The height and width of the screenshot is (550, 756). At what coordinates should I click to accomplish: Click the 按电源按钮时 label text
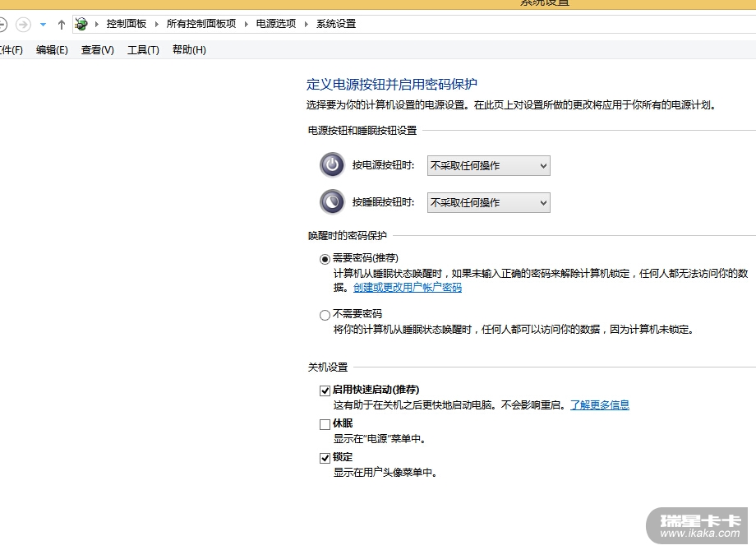(x=383, y=165)
